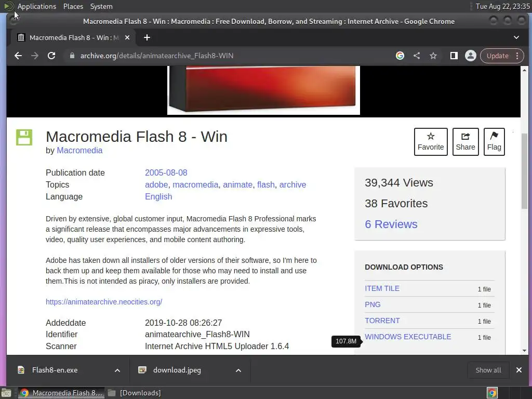Image resolution: width=532 pixels, height=399 pixels.
Task: Click the show desktop icon in taskbar
Action: pos(6,393)
